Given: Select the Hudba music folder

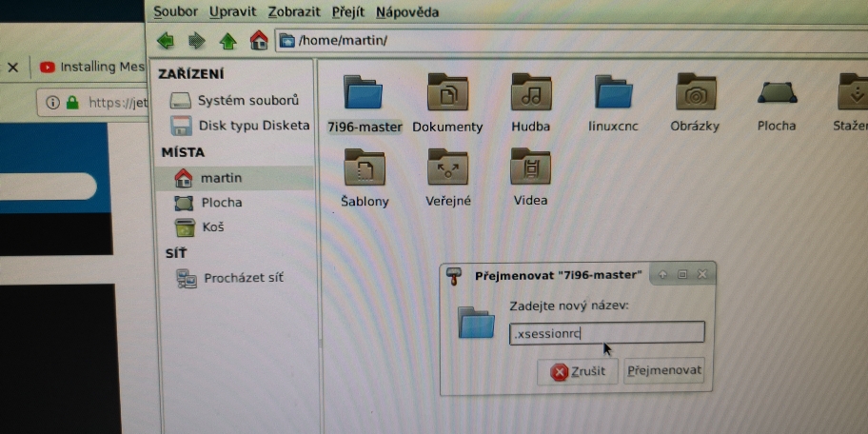Looking at the screenshot, I should (530, 95).
